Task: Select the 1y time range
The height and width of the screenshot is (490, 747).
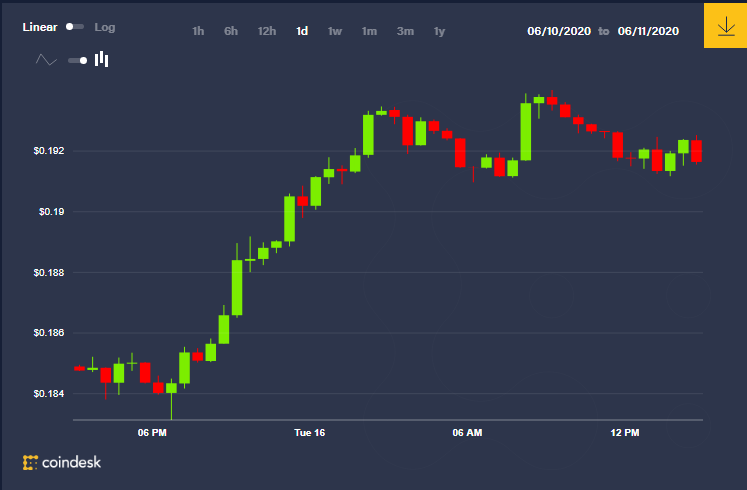Action: click(x=439, y=31)
